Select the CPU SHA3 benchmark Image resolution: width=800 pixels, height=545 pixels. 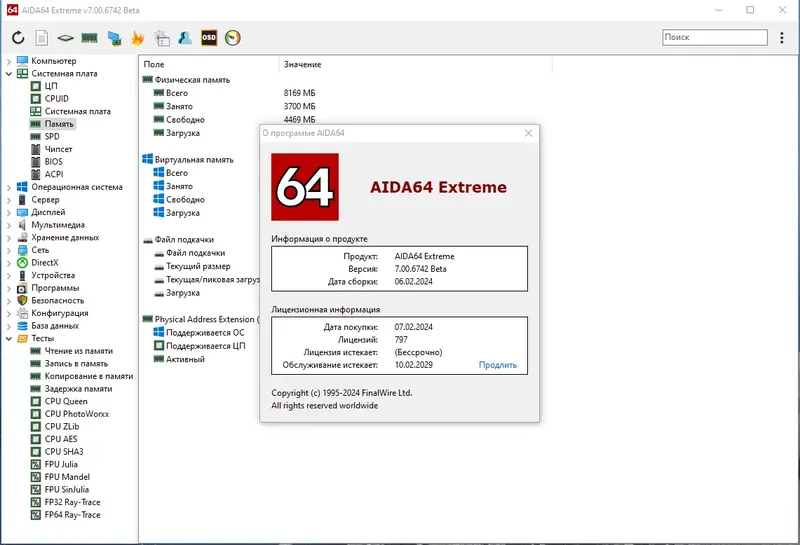pos(64,452)
